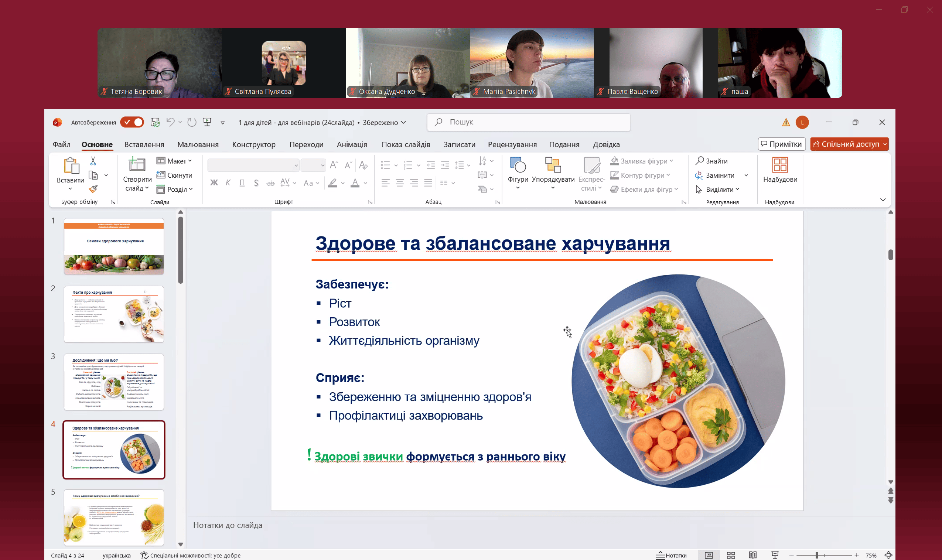Image resolution: width=942 pixels, height=560 pixels.
Task: Click the Пошук search field
Action: (529, 122)
